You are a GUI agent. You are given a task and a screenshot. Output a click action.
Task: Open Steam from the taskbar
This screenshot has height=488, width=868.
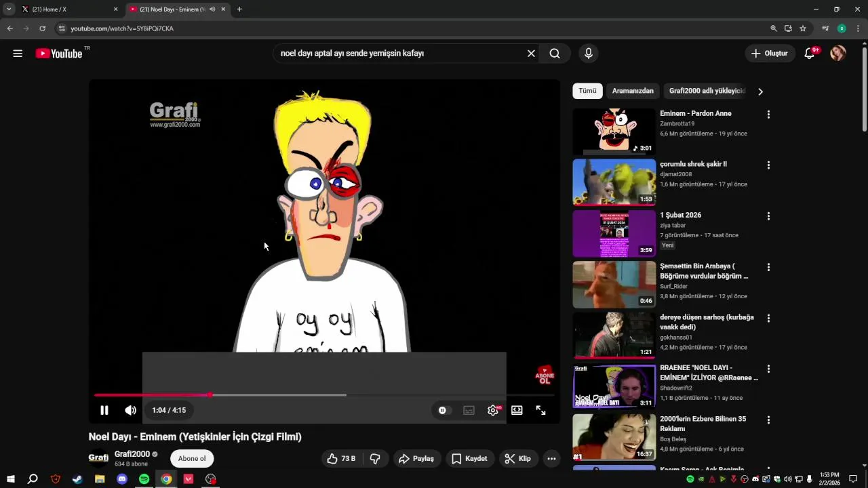tap(77, 479)
